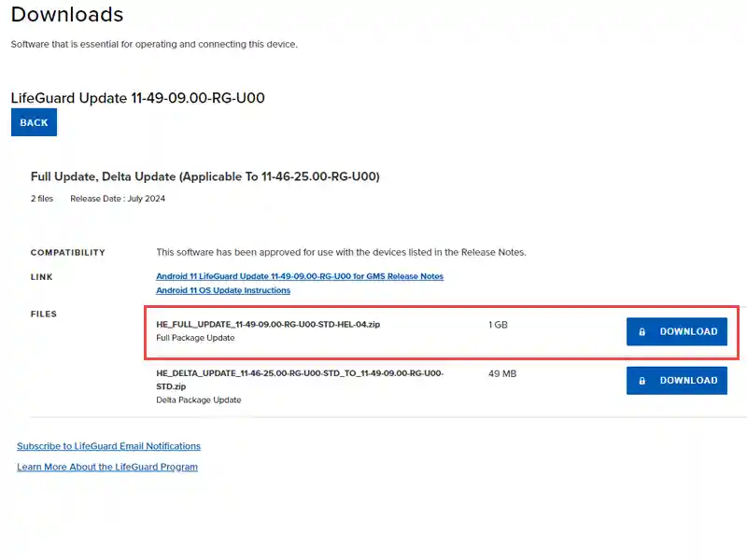Click the Full Package Update description
Image resolution: width=747 pixels, height=560 pixels.
[195, 338]
